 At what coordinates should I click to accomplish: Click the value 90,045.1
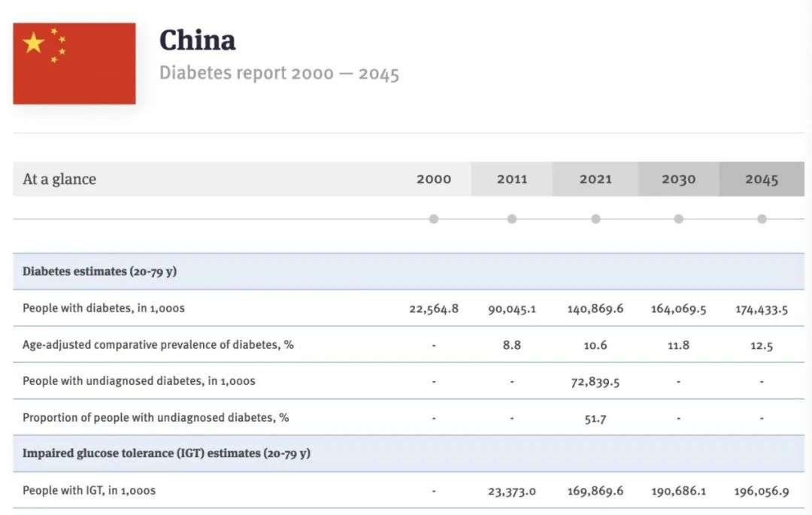tap(512, 309)
